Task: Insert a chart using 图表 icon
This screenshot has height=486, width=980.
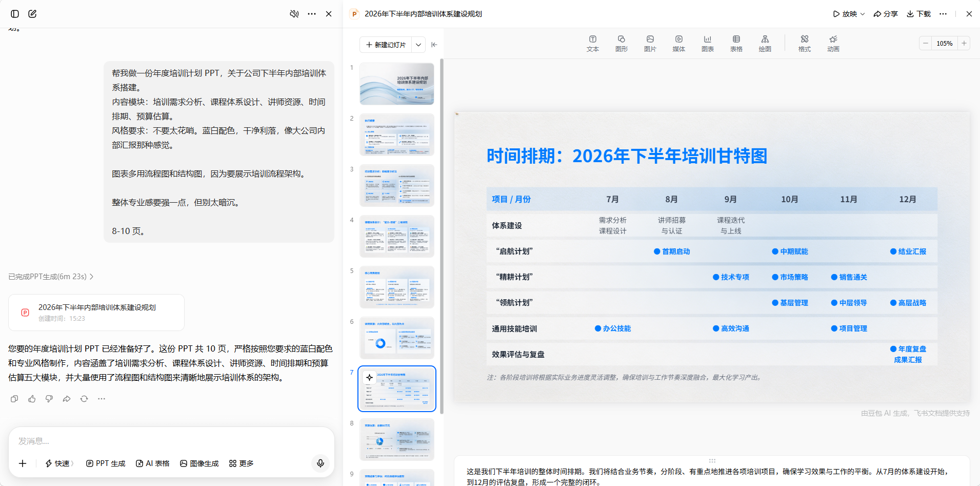Action: 707,44
